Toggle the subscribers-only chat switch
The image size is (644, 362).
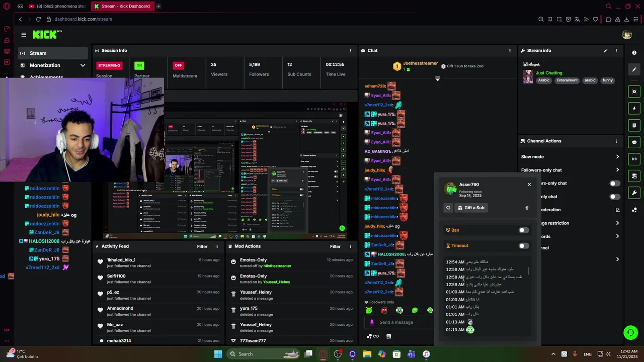pos(615,184)
